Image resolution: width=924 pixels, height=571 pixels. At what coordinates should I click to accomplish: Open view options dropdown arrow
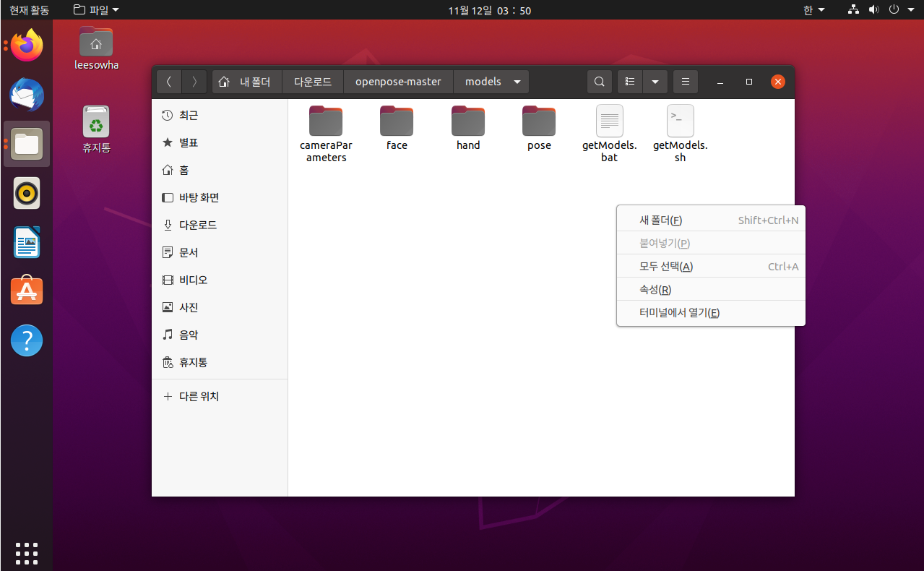[655, 82]
